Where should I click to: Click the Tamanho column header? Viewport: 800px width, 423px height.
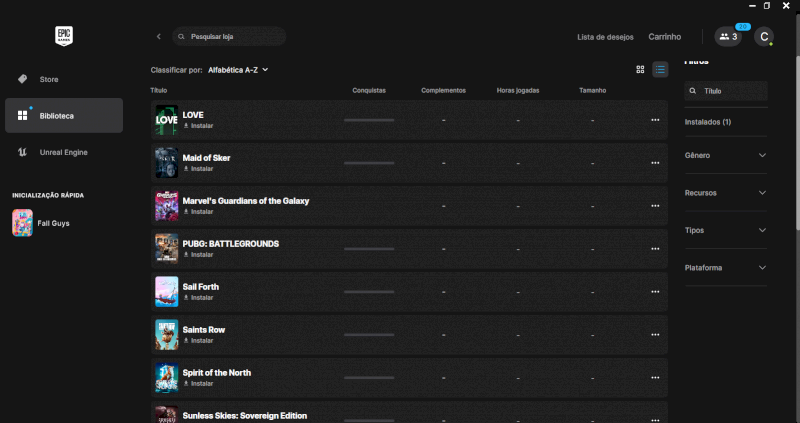(592, 90)
